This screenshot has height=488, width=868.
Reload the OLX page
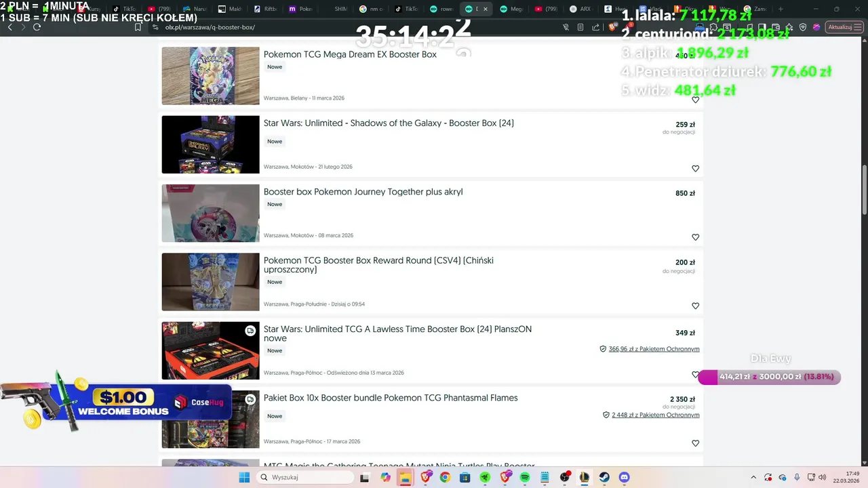click(x=37, y=27)
